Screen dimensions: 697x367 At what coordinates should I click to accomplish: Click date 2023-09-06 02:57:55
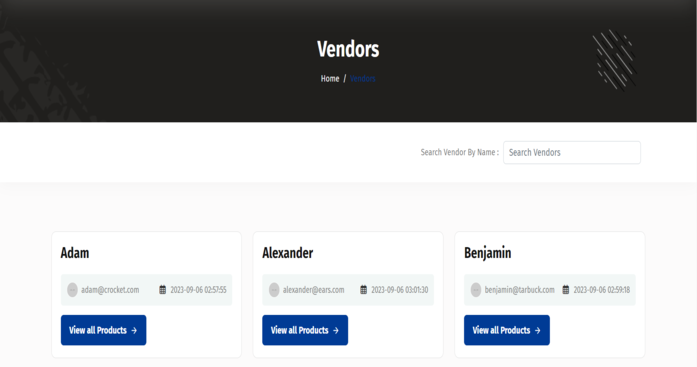198,290
